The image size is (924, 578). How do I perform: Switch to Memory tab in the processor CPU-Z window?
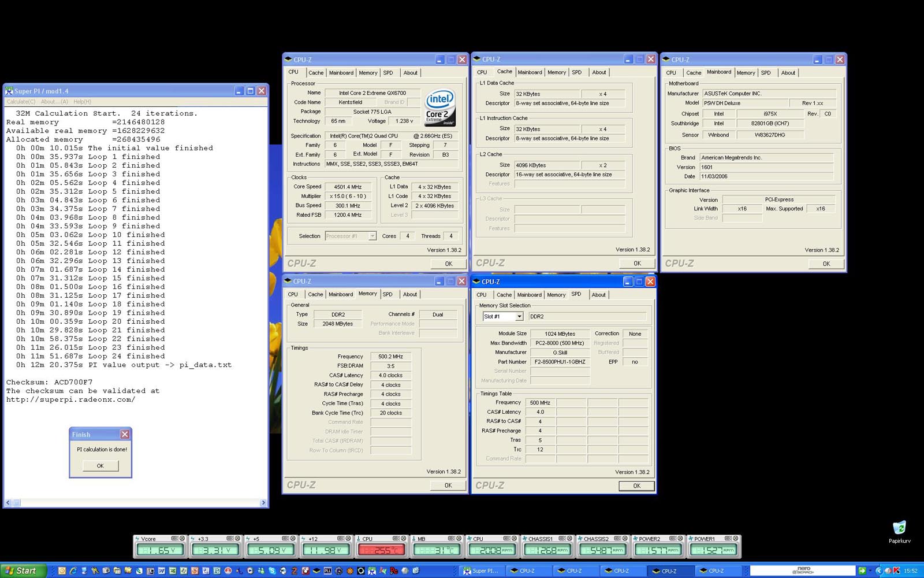tap(368, 73)
